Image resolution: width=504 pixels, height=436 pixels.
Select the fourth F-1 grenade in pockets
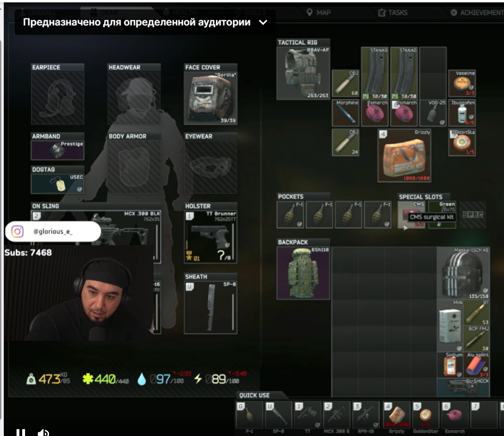point(378,215)
